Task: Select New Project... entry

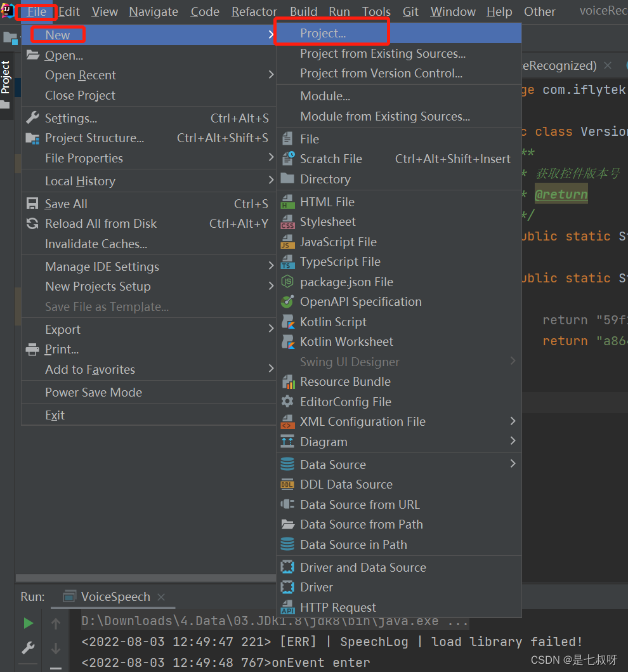Action: pos(399,33)
